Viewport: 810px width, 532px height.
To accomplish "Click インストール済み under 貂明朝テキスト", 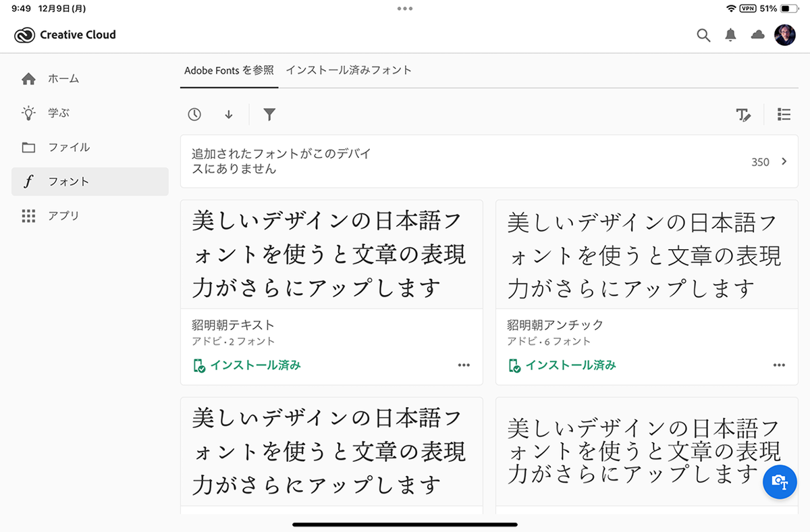I will (246, 365).
